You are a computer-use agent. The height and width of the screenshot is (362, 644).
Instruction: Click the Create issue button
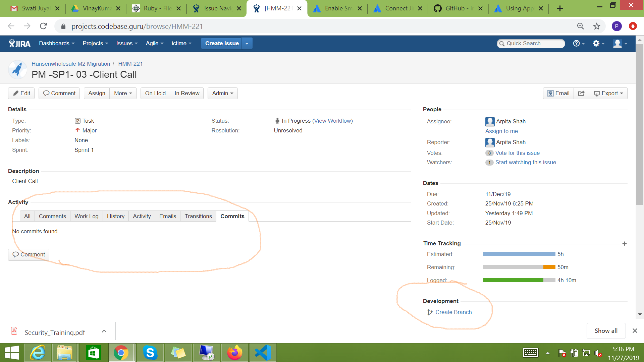(221, 44)
